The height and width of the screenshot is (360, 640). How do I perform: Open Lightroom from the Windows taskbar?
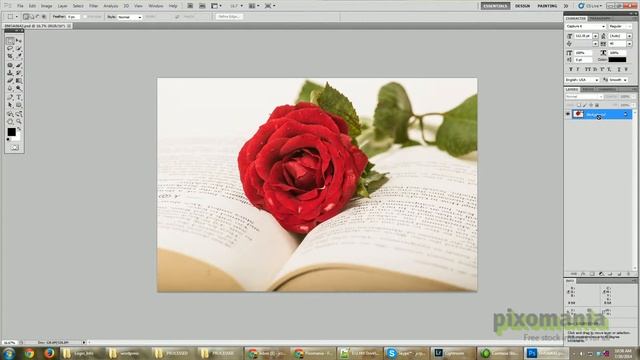coord(453,353)
